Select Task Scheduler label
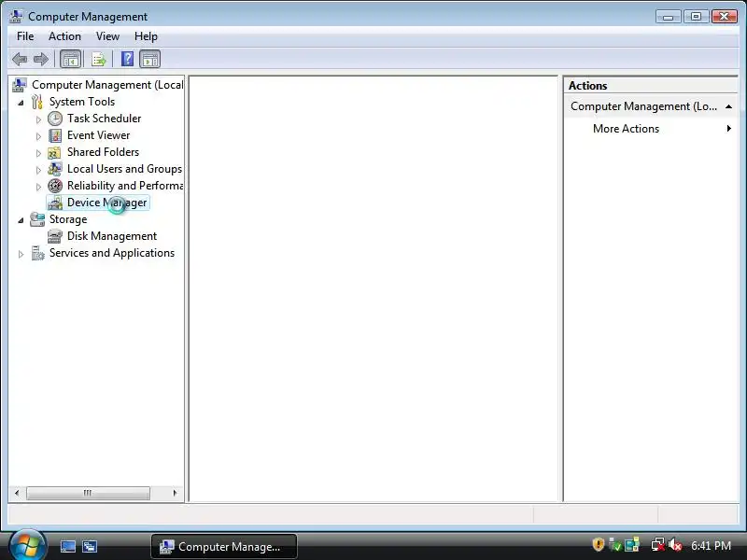The image size is (747, 560). click(104, 119)
